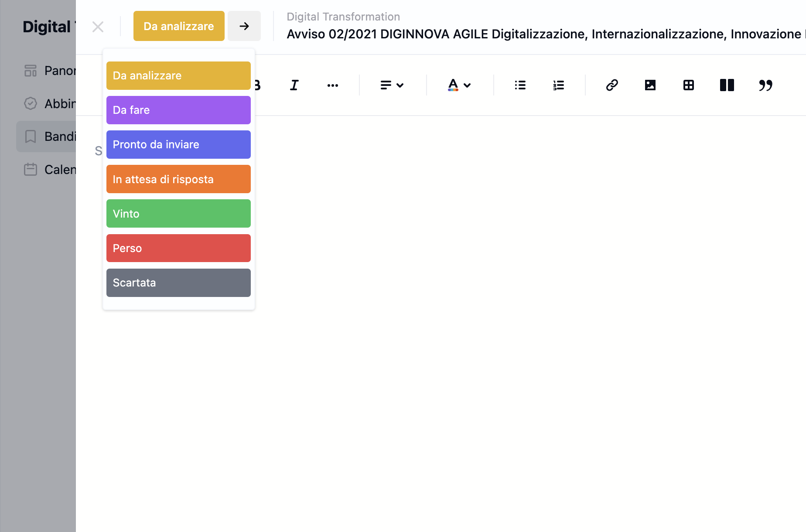Mark status as Perso
This screenshot has height=532, width=806.
click(178, 248)
